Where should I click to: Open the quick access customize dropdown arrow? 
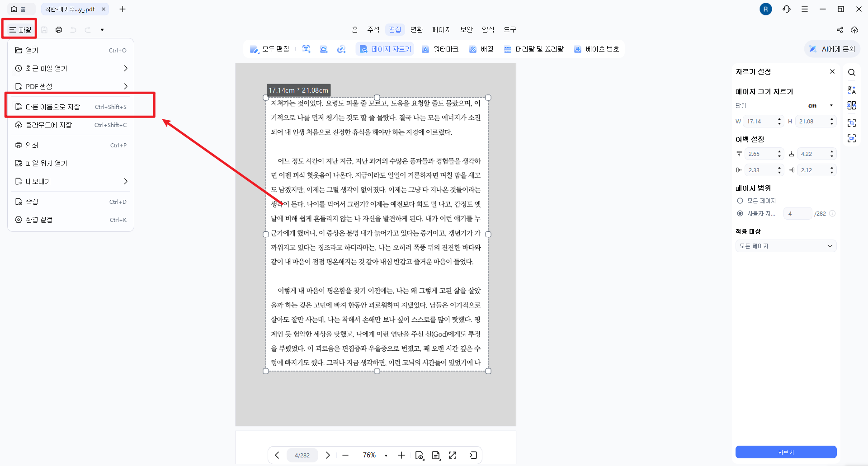tap(102, 30)
